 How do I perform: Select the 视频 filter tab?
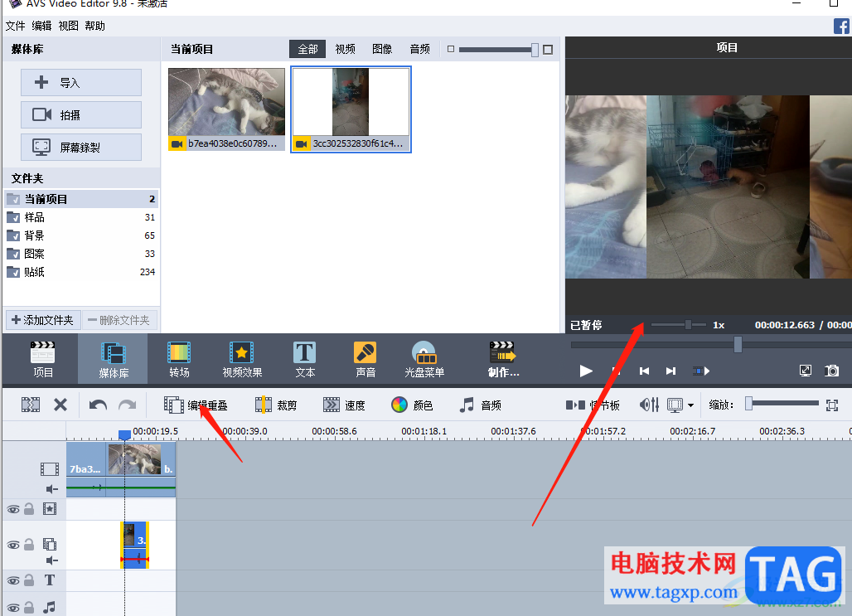click(x=345, y=49)
